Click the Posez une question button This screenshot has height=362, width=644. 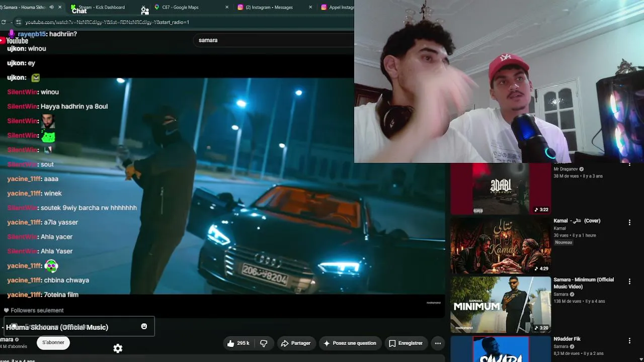tap(350, 343)
